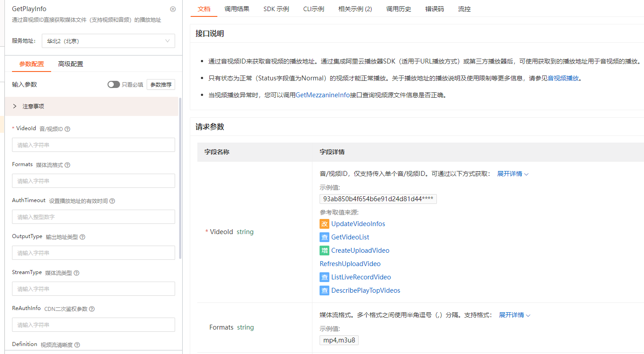
Task: Open the GetVideoList link
Action: [x=350, y=237]
